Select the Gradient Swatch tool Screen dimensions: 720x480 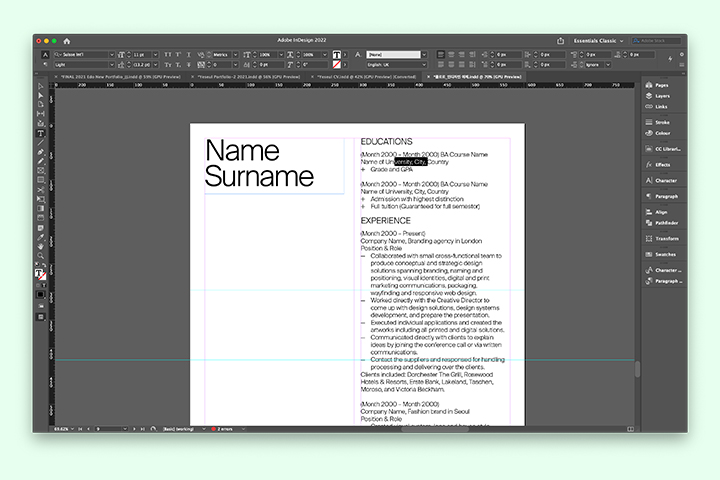coord(40,209)
